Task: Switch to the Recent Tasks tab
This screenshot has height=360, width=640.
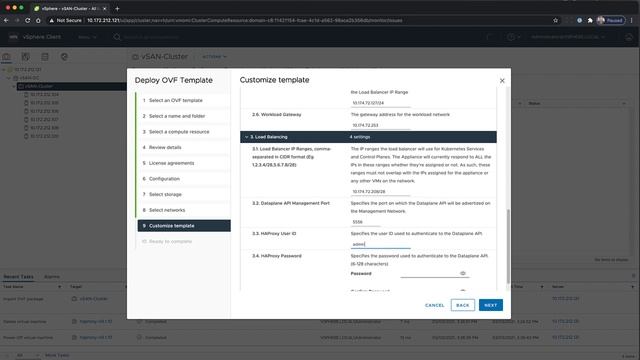Action: (18, 277)
